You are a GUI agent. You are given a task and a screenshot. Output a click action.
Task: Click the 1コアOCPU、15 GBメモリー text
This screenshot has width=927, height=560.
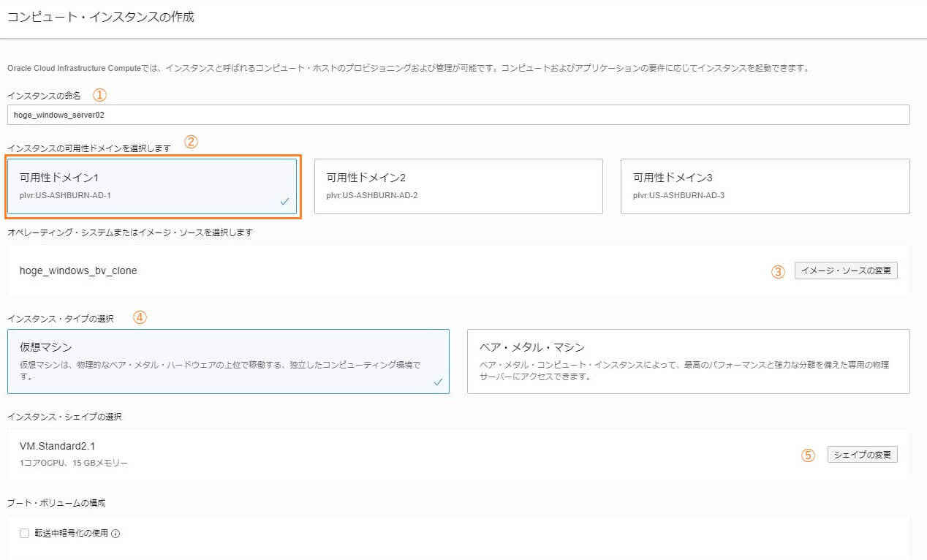click(74, 463)
